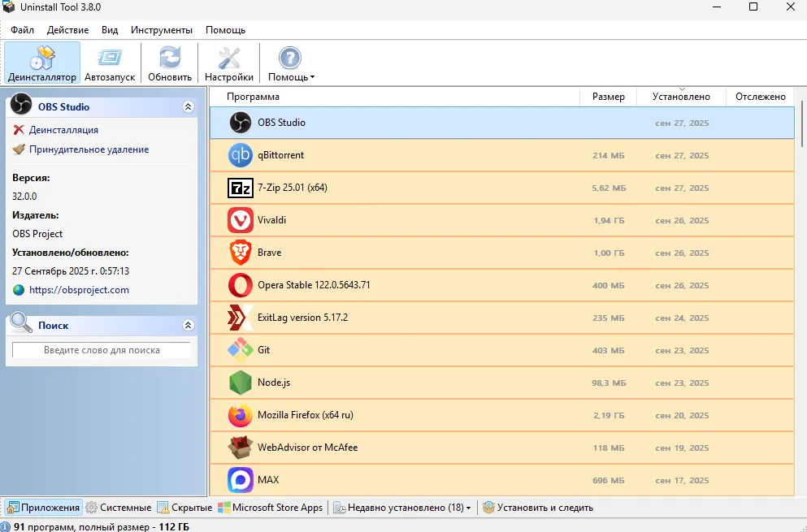Click the 7-Zip program icon

pos(241,188)
